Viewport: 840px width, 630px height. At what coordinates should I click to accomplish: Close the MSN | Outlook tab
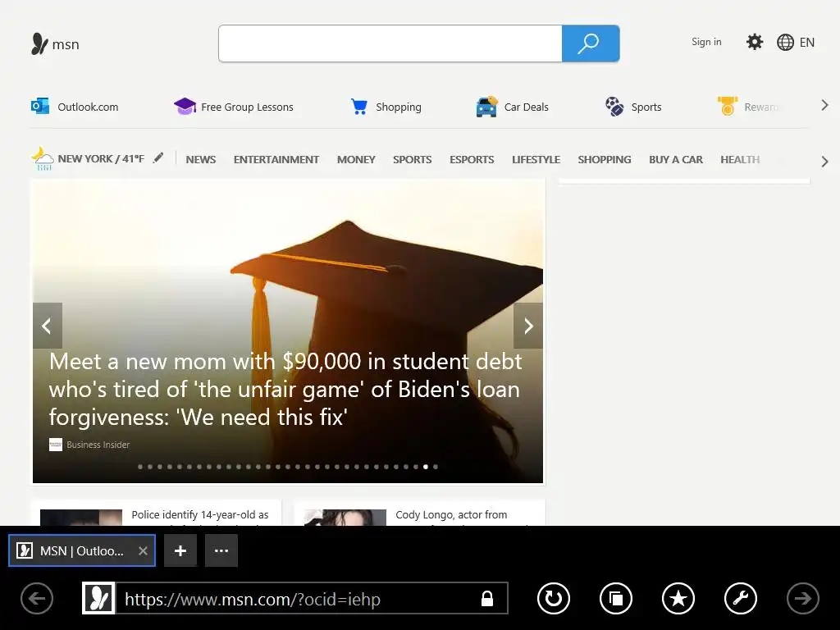click(x=143, y=550)
